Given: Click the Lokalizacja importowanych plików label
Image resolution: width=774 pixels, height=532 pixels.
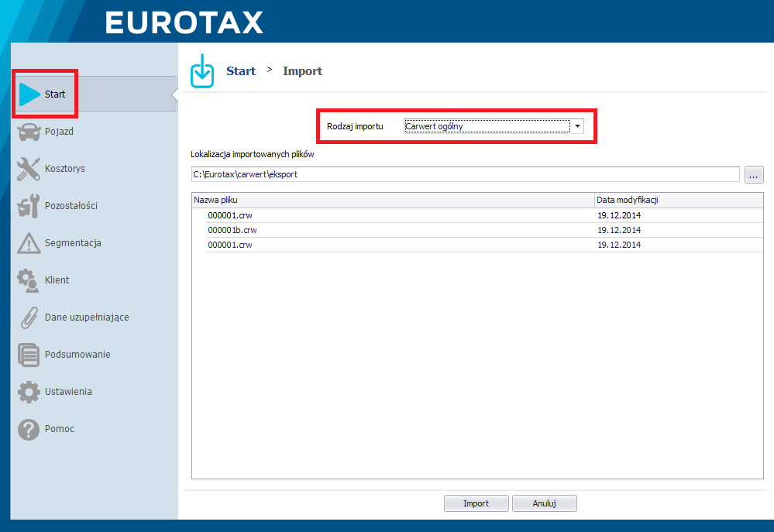Looking at the screenshot, I should [253, 154].
